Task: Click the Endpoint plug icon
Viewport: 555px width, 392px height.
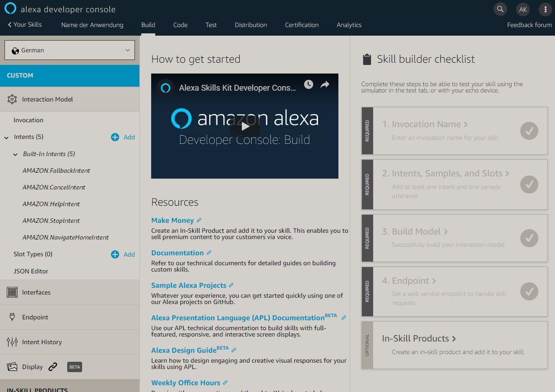Action: tap(12, 317)
